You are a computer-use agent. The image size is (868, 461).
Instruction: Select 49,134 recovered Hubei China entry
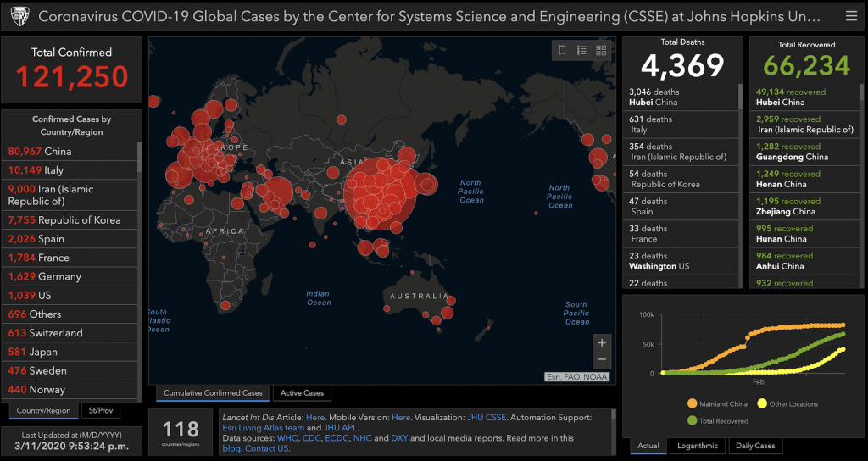point(805,97)
